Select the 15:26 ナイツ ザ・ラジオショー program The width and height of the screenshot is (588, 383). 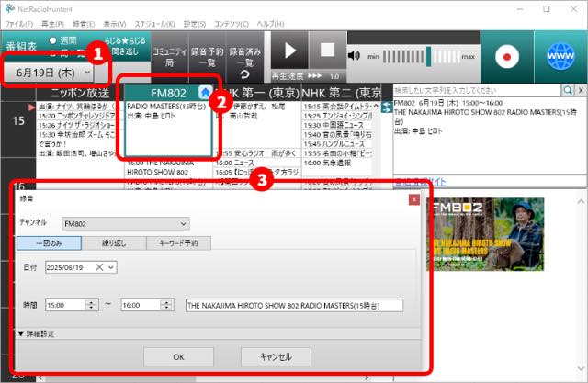click(77, 125)
